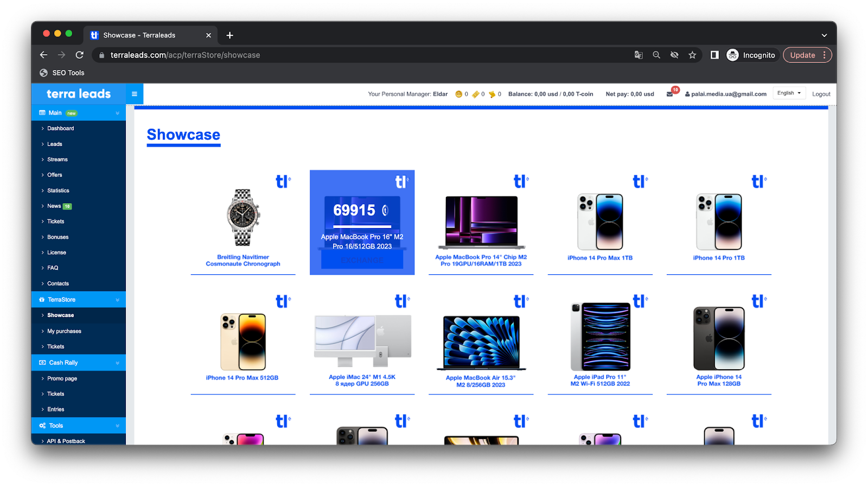View site information lock icon
The image size is (868, 486).
pyautogui.click(x=101, y=55)
